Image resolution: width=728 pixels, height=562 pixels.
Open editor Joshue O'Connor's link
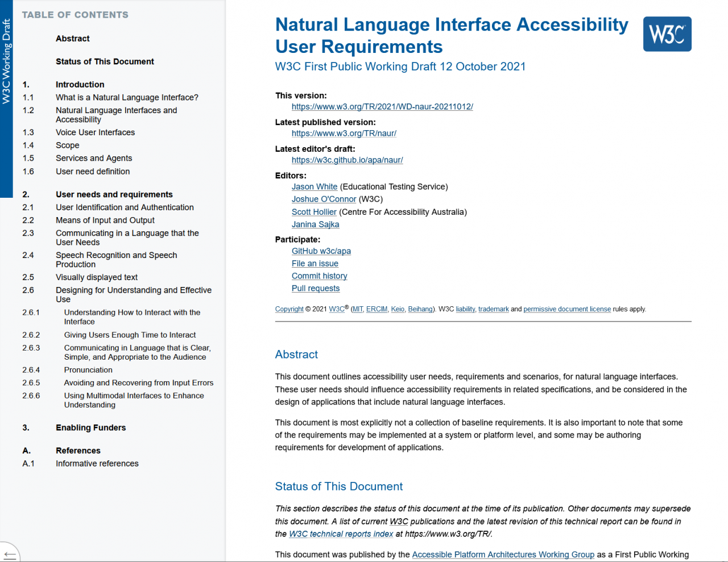(x=324, y=199)
